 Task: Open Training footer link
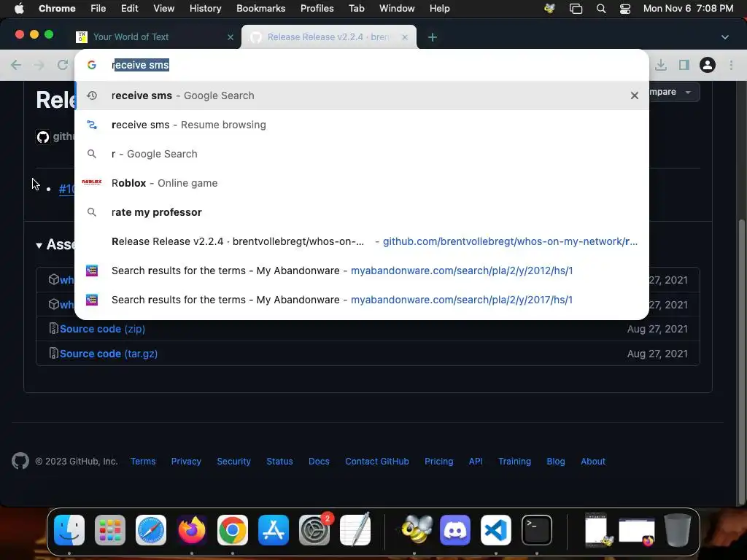(x=514, y=462)
